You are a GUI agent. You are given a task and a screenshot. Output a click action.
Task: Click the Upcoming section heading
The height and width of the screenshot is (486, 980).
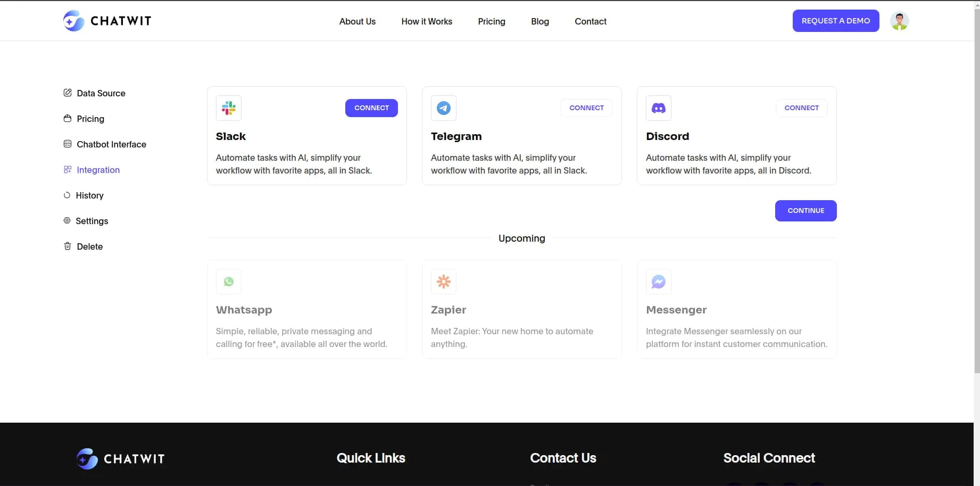tap(521, 238)
